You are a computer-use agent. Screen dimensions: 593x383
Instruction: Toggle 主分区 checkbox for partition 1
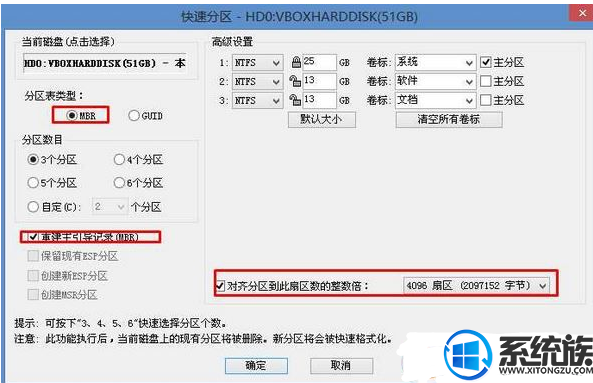point(486,62)
